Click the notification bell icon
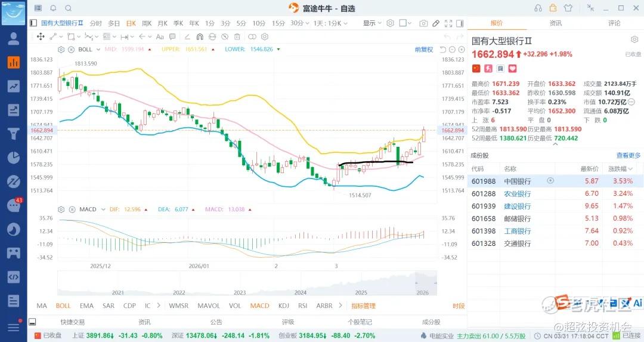The height and width of the screenshot is (342, 644). point(54,8)
